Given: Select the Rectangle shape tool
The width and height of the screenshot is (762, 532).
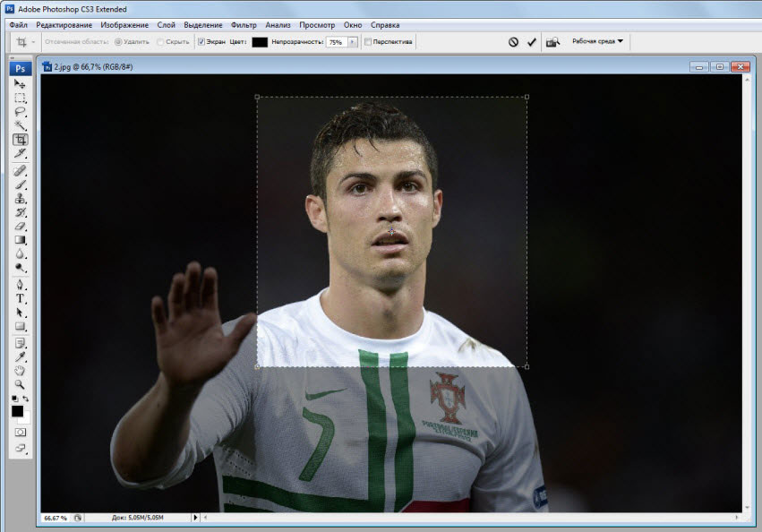Looking at the screenshot, I should point(20,326).
